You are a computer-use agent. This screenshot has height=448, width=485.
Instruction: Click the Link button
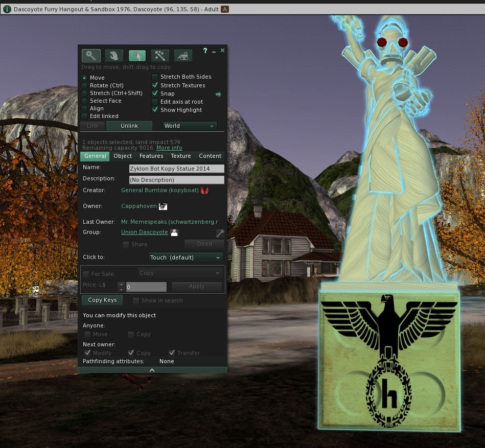pyautogui.click(x=93, y=126)
